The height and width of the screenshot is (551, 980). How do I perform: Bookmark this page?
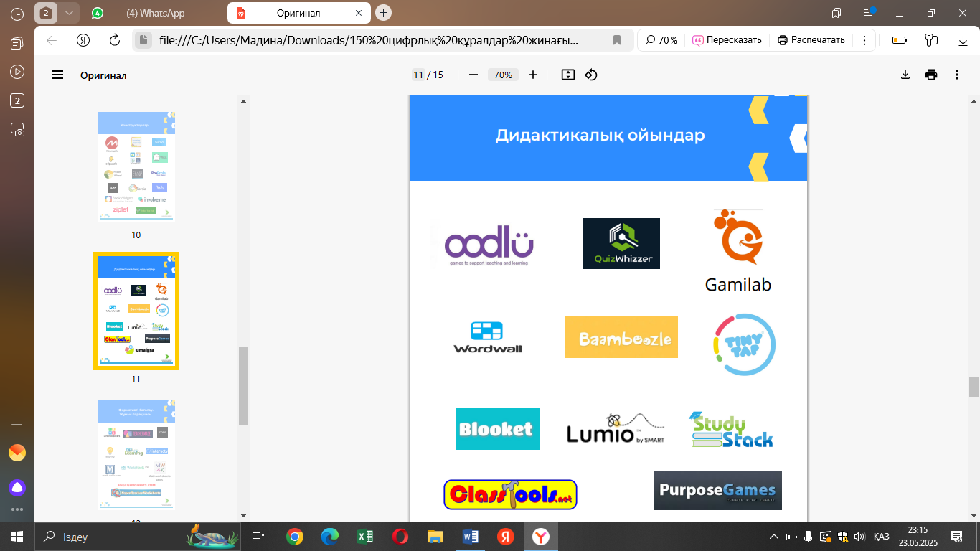617,40
